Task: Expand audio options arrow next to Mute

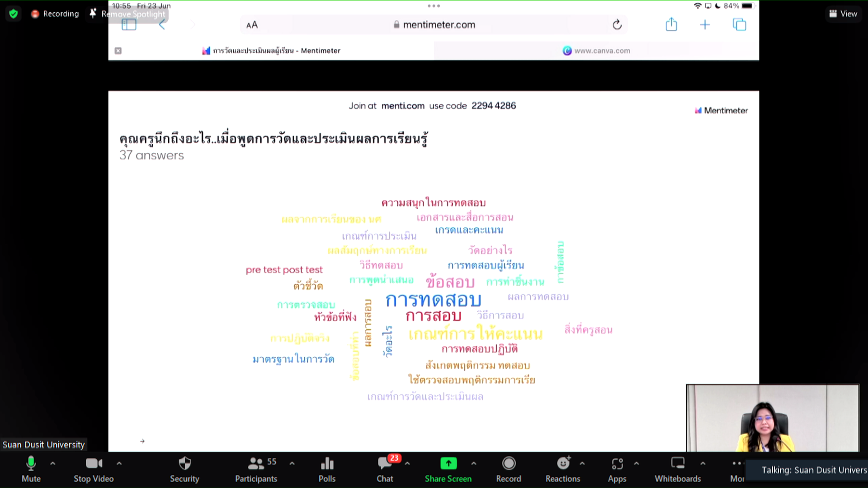Action: point(52,464)
